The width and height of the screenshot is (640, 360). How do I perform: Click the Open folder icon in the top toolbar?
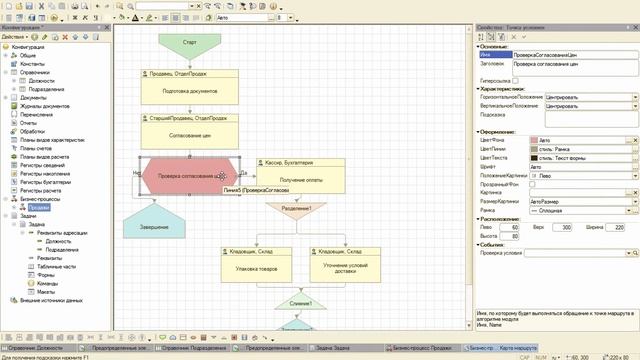click(x=19, y=6)
